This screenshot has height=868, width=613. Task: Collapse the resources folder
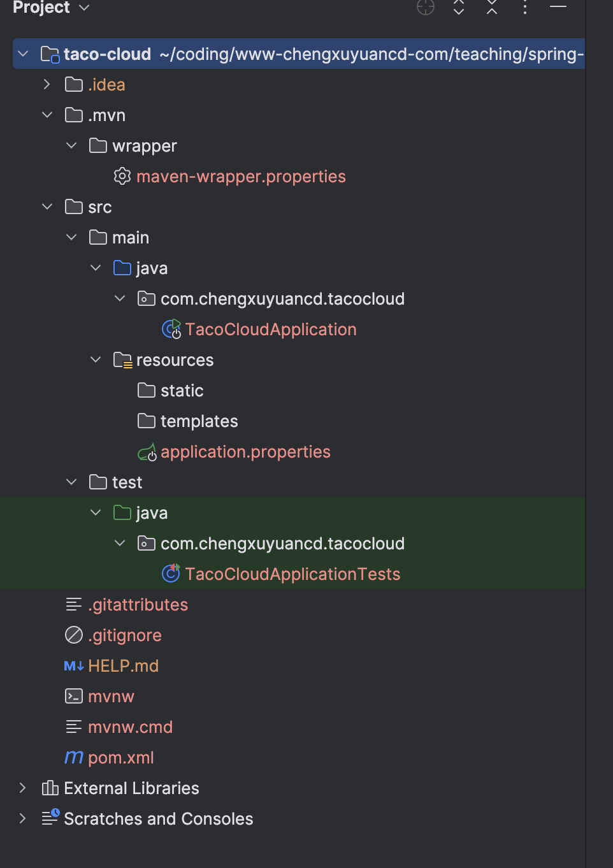[96, 360]
